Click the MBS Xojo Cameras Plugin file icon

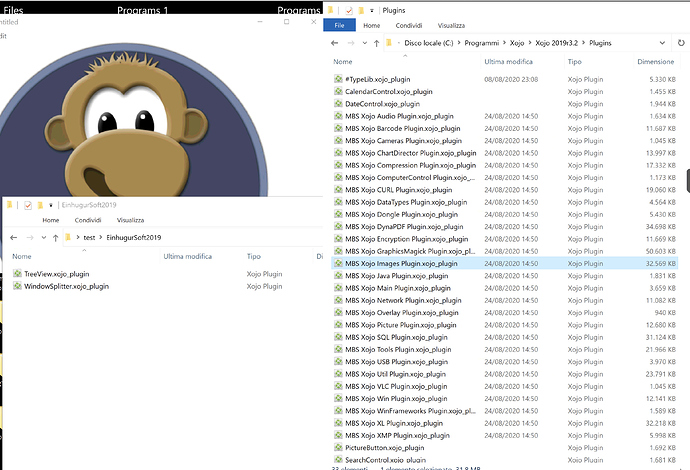click(x=338, y=140)
